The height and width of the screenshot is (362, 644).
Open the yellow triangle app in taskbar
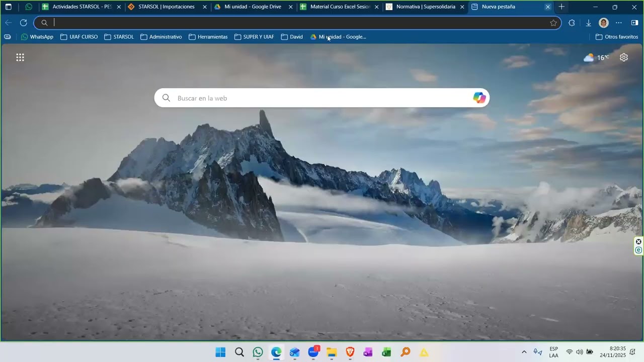pos(424,353)
